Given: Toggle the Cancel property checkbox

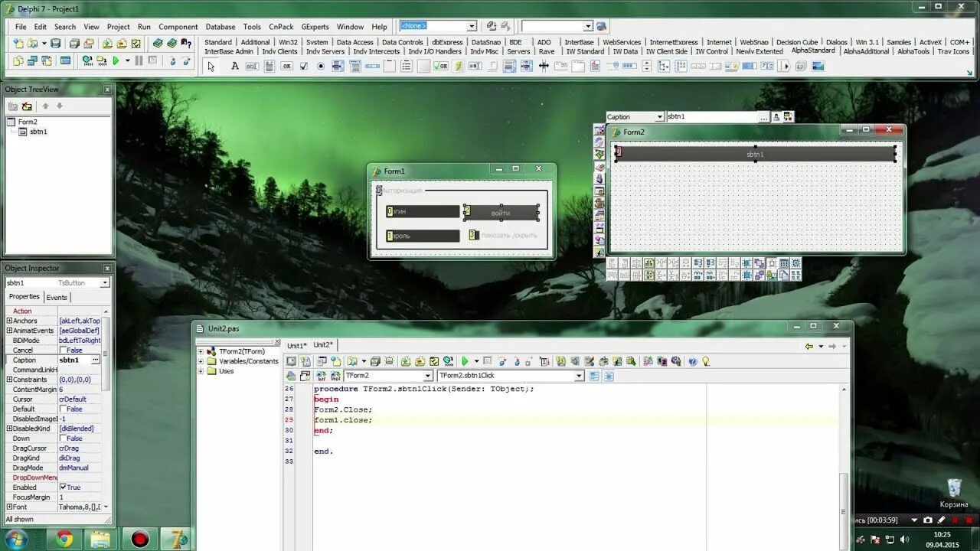Looking at the screenshot, I should click(x=63, y=350).
